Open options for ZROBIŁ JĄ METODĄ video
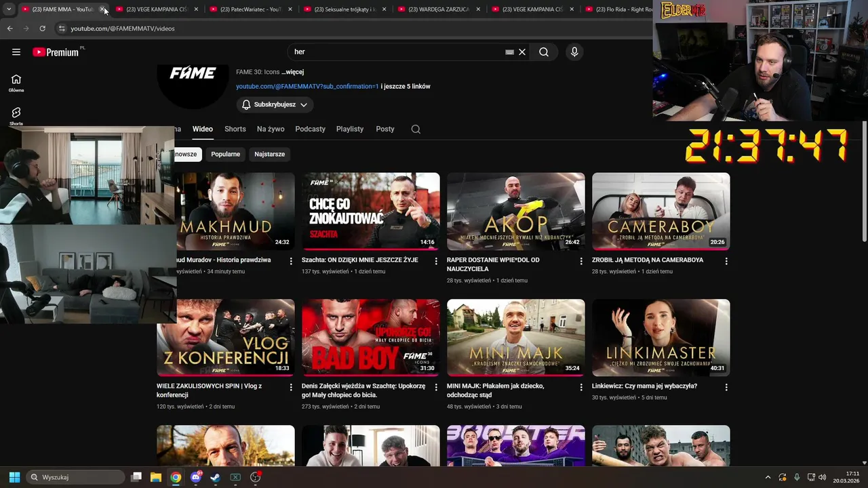The height and width of the screenshot is (488, 868). coord(726,261)
